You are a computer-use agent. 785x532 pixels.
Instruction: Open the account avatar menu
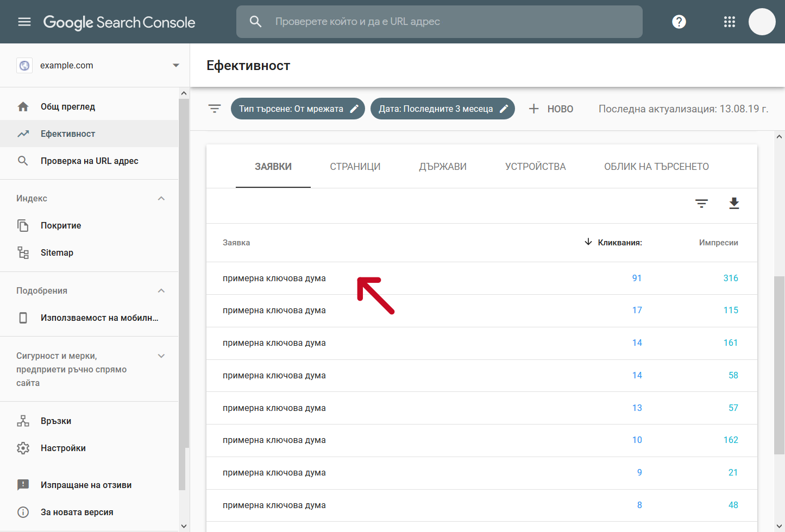(762, 22)
